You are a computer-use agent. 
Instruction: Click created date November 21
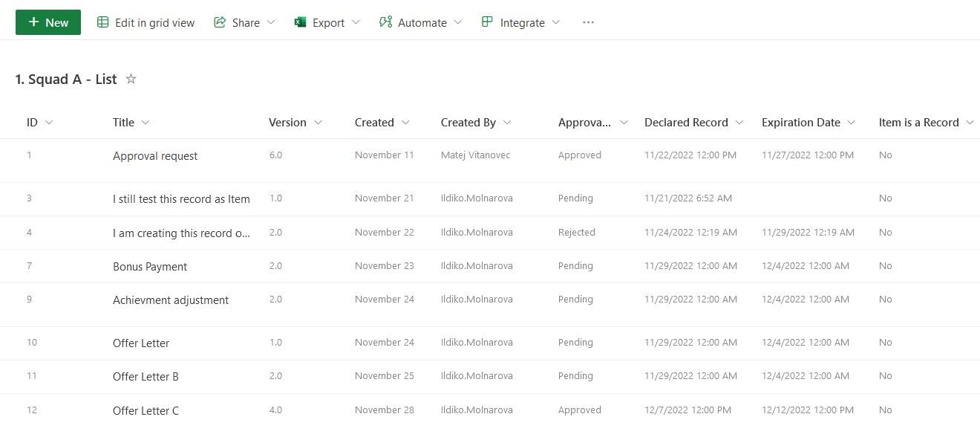click(x=385, y=198)
